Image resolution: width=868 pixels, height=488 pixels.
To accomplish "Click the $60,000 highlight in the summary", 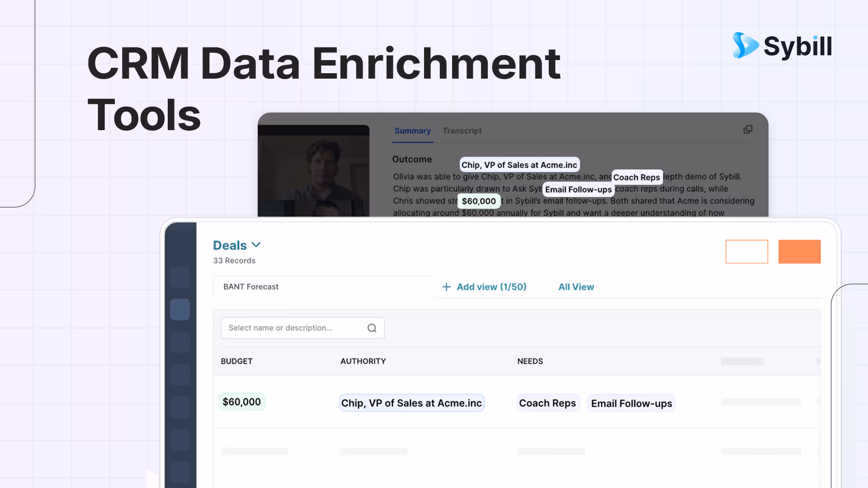I will coord(479,202).
